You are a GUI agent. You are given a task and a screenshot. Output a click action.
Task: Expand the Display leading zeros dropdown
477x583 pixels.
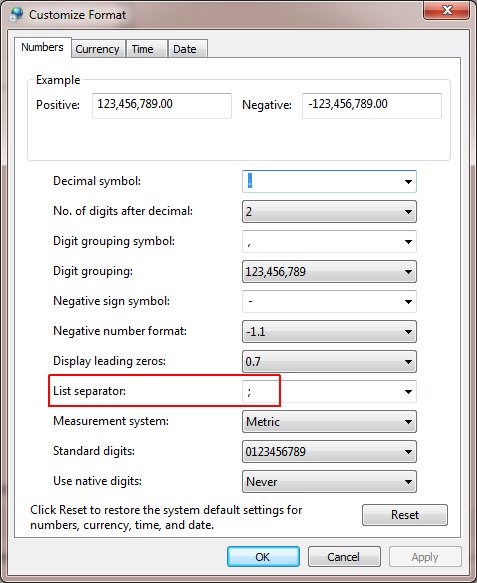(329, 361)
